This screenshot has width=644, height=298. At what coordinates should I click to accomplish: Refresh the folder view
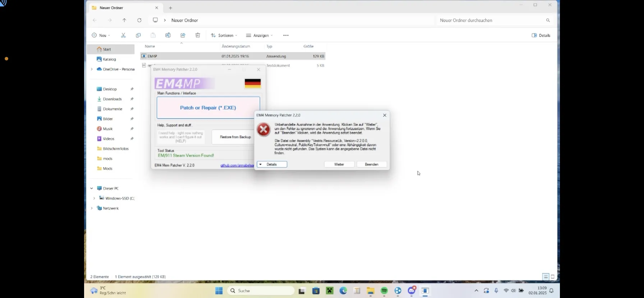click(139, 20)
